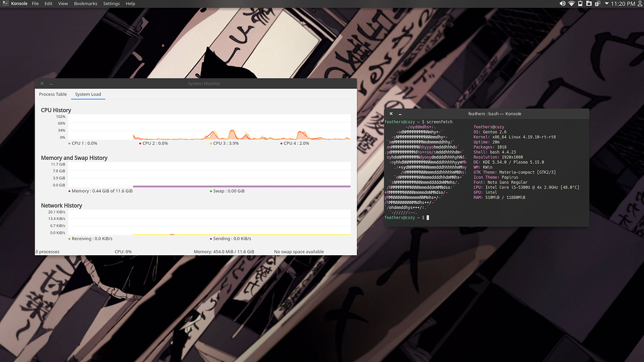Click the 'DE: KDE 5.54.0' line
The height and width of the screenshot is (362, 644).
coord(509,162)
